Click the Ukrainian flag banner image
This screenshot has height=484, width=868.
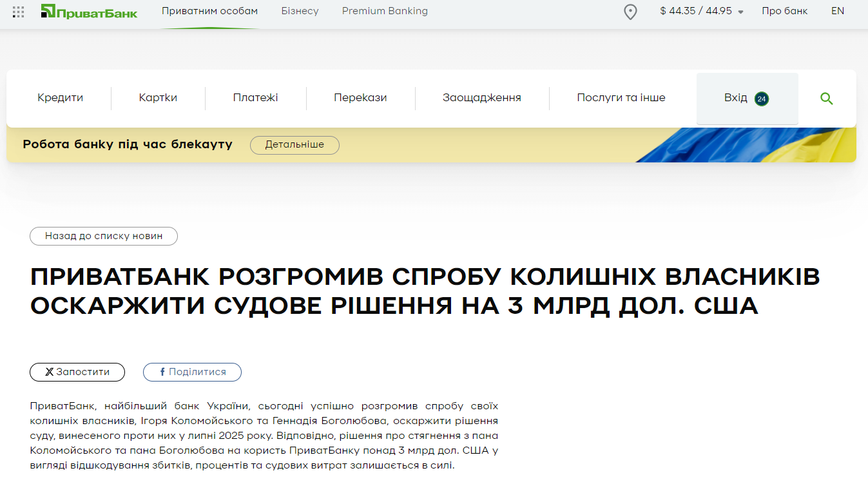click(746, 145)
